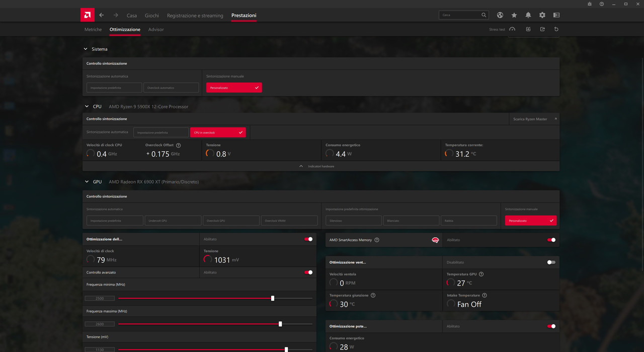Select Overclock GPU preset
This screenshot has width=644, height=352.
click(231, 221)
